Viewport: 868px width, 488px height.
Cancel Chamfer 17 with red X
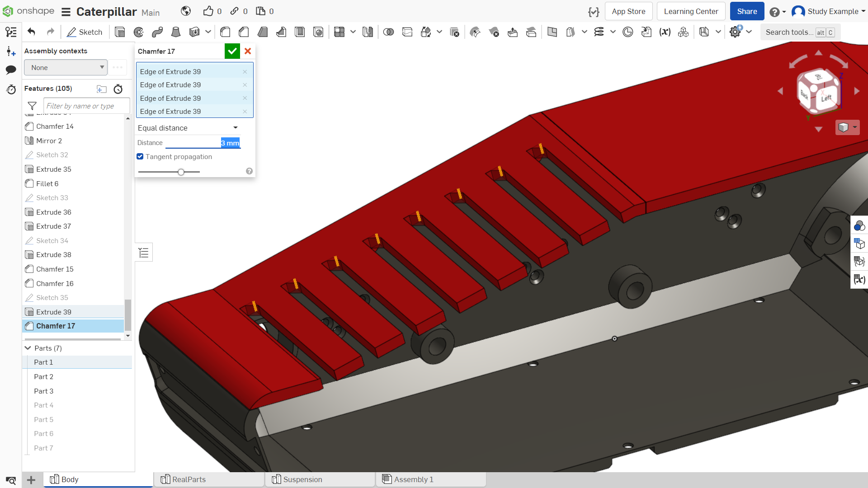tap(248, 51)
